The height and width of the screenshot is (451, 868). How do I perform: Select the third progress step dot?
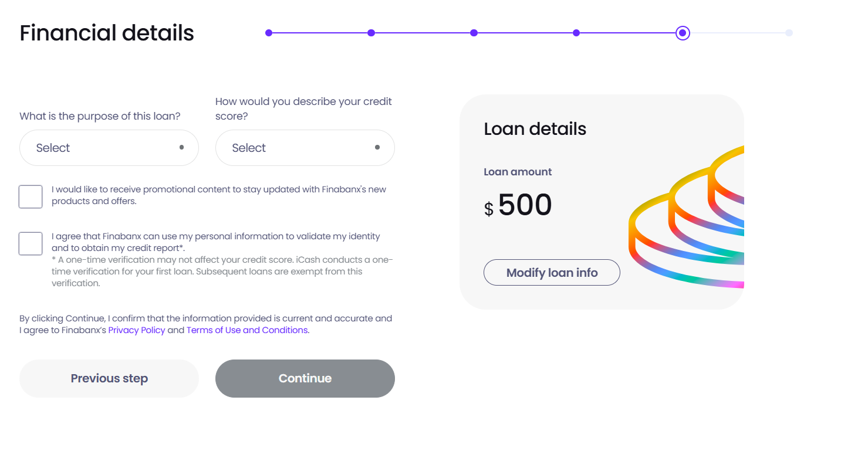click(x=474, y=33)
